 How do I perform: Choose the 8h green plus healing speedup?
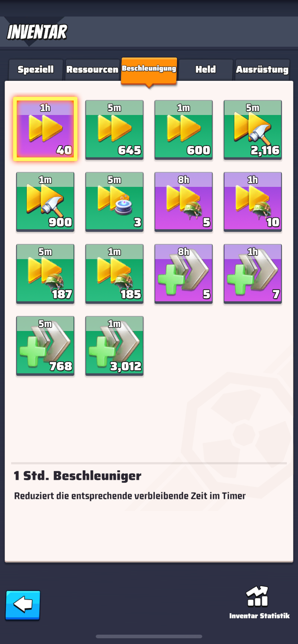(x=184, y=273)
